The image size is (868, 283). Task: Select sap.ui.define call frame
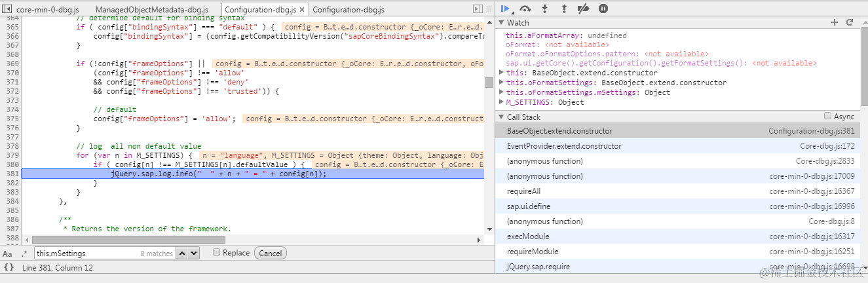pos(677,206)
